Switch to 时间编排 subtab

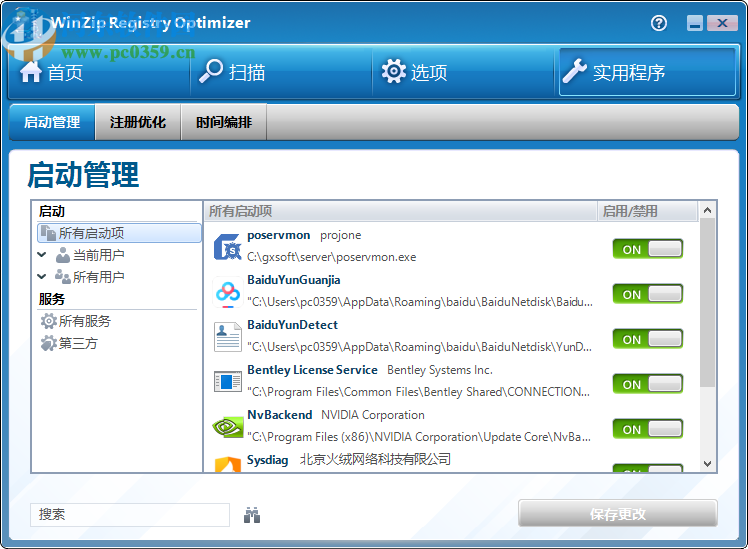[224, 122]
